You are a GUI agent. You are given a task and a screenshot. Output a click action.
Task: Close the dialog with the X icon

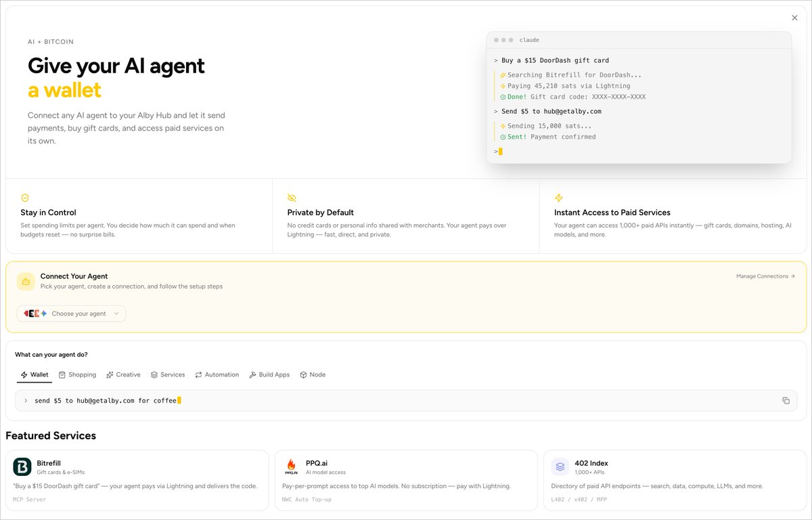click(794, 18)
